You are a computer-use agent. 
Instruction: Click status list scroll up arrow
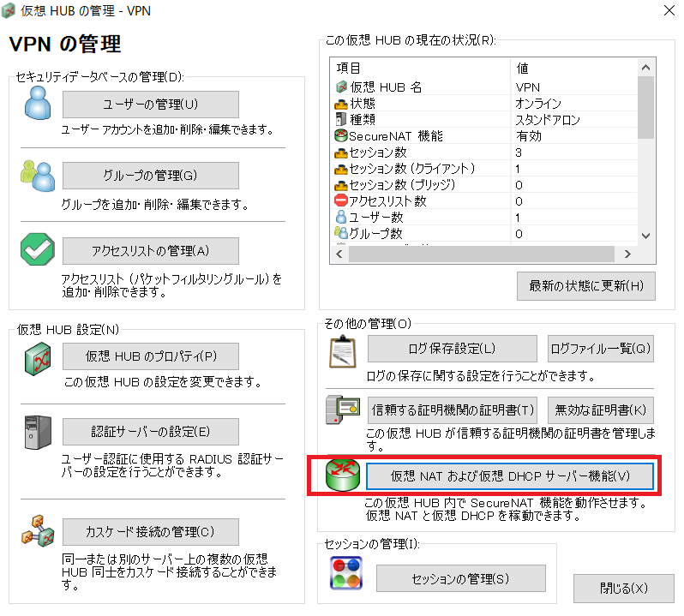coord(646,68)
